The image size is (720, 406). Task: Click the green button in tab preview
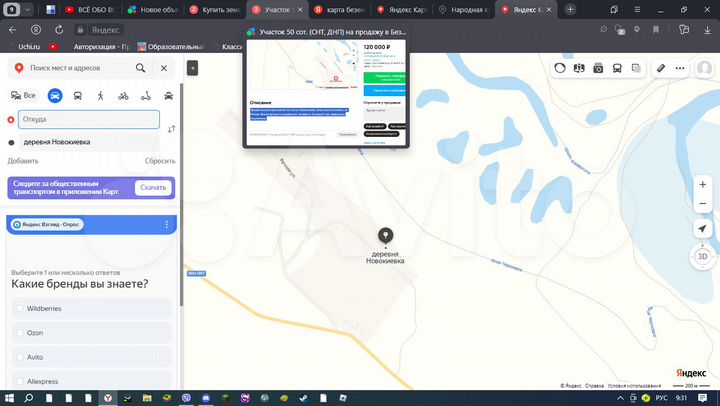point(384,77)
